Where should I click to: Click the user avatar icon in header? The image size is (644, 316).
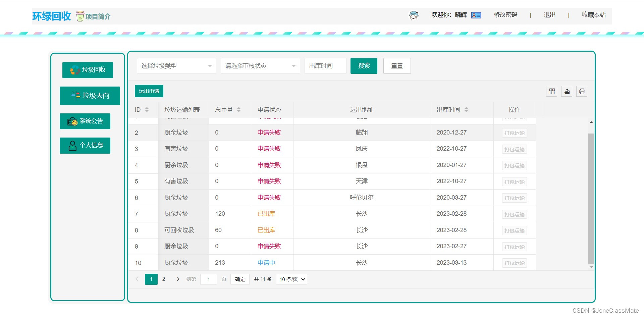pos(414,15)
